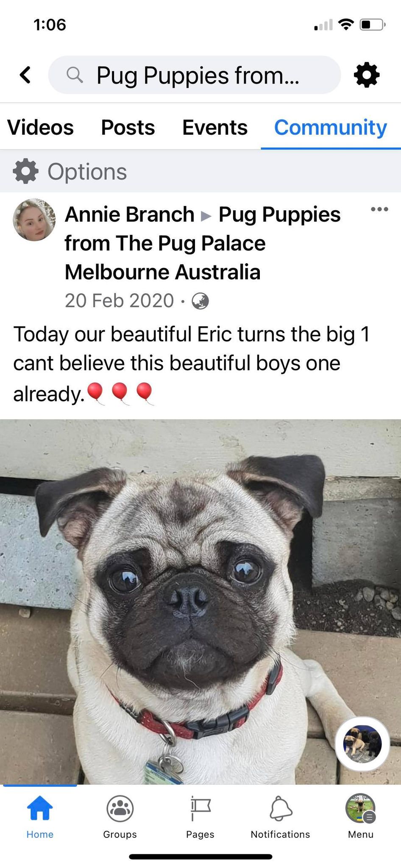Image resolution: width=401 pixels, height=868 pixels.
Task: Tap Annie Branch's profile picture
Action: pos(34,220)
